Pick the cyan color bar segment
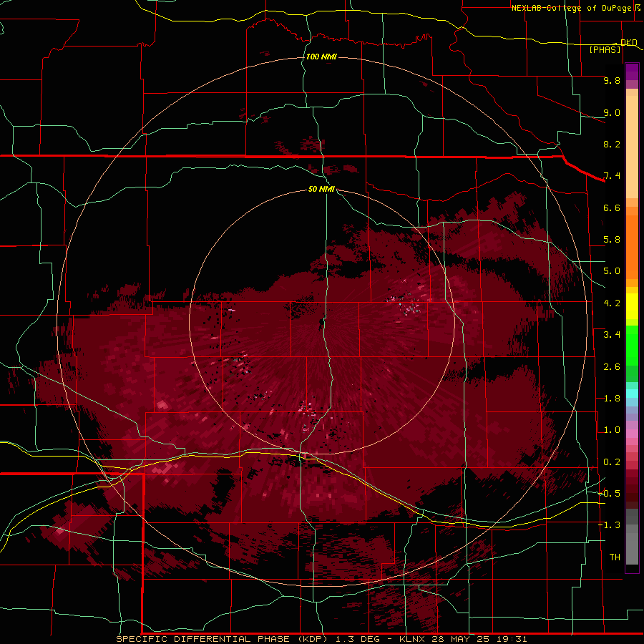Viewport: 644px width, 644px height. pos(632,393)
